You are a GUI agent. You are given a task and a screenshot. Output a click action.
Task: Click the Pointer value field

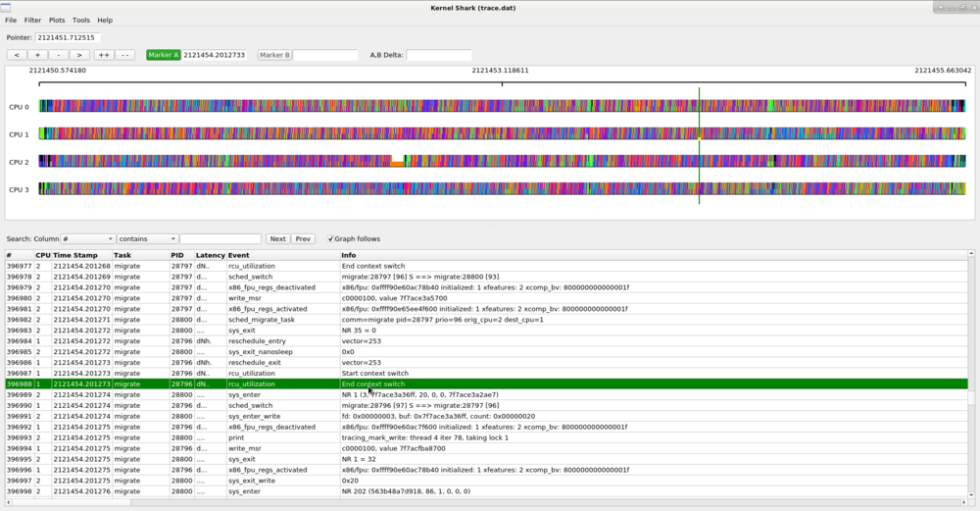68,37
